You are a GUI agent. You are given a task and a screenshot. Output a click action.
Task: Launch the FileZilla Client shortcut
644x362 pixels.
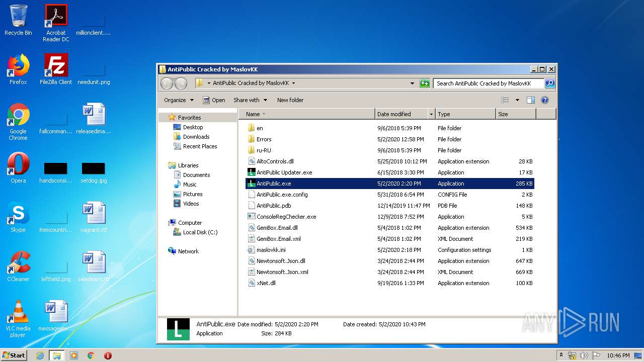pos(56,69)
